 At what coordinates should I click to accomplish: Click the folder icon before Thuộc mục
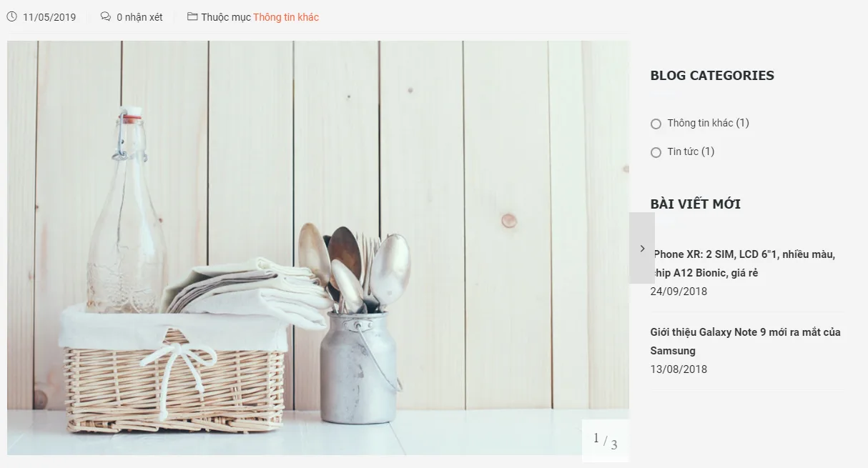pyautogui.click(x=192, y=16)
